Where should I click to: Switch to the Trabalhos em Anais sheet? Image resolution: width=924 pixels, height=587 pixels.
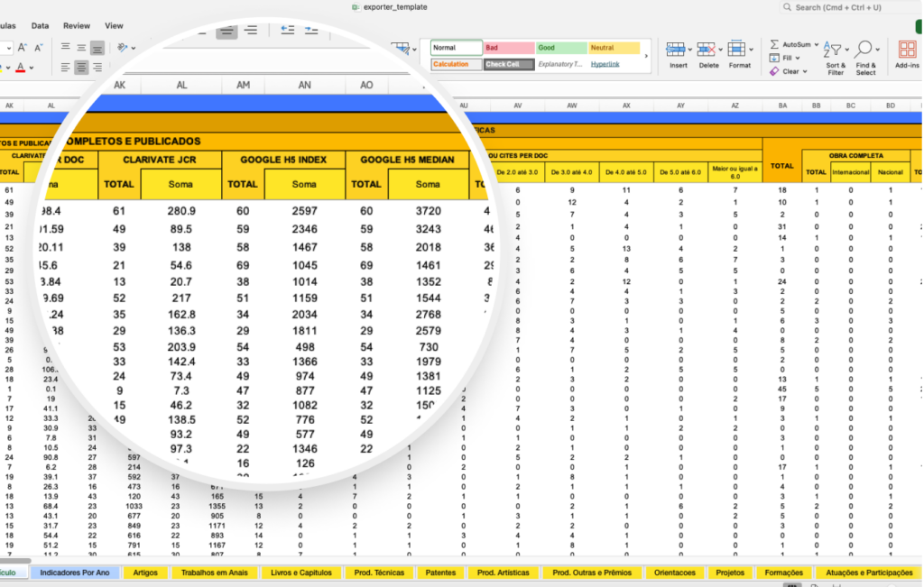point(215,573)
